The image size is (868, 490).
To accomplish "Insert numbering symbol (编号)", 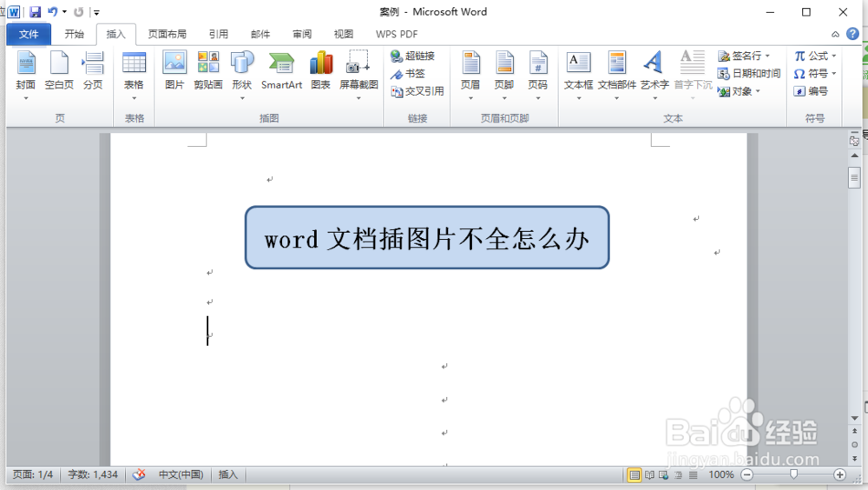I will click(811, 91).
